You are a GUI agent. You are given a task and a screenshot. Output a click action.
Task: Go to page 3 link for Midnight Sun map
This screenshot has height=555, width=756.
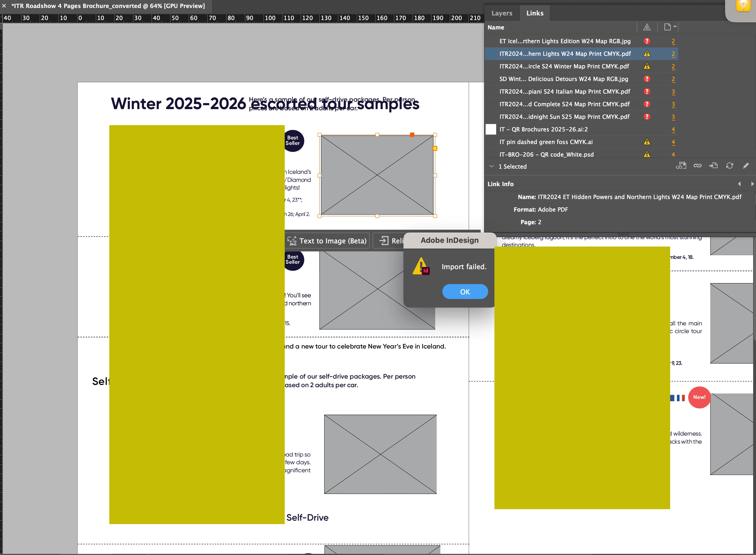pyautogui.click(x=673, y=117)
